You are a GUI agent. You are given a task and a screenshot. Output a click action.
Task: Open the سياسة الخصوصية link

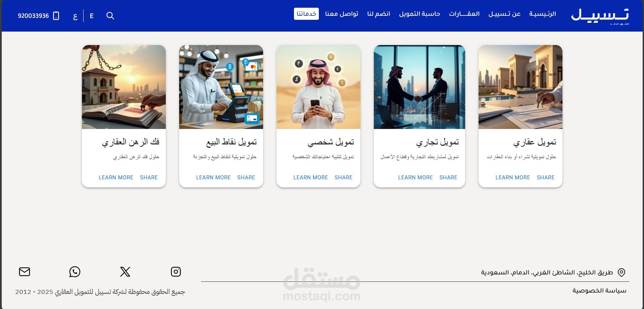(x=599, y=291)
